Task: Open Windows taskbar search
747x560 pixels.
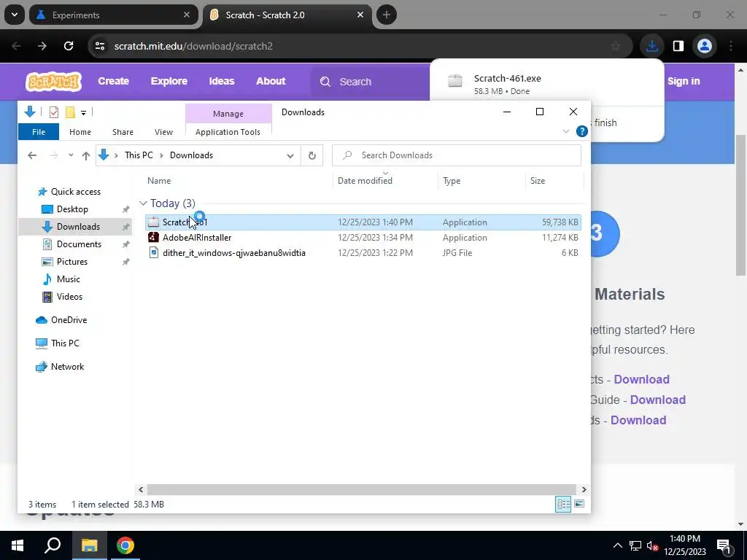Action: tap(53, 545)
